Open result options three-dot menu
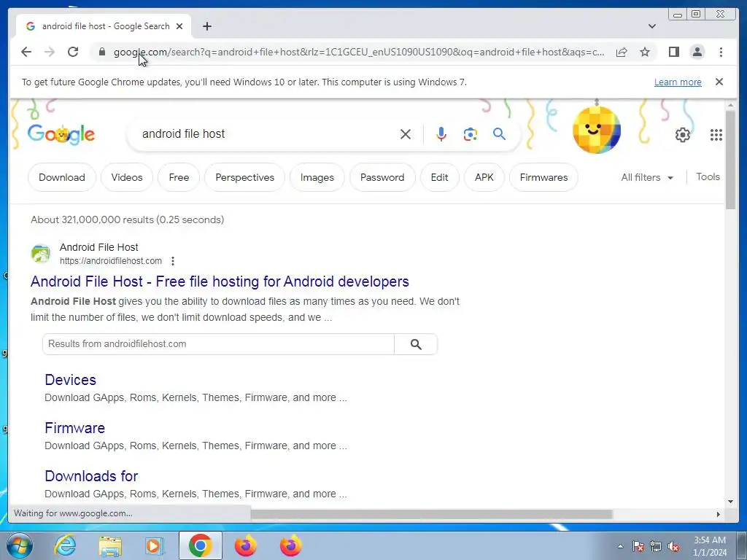The height and width of the screenshot is (560, 747). pyautogui.click(x=173, y=261)
